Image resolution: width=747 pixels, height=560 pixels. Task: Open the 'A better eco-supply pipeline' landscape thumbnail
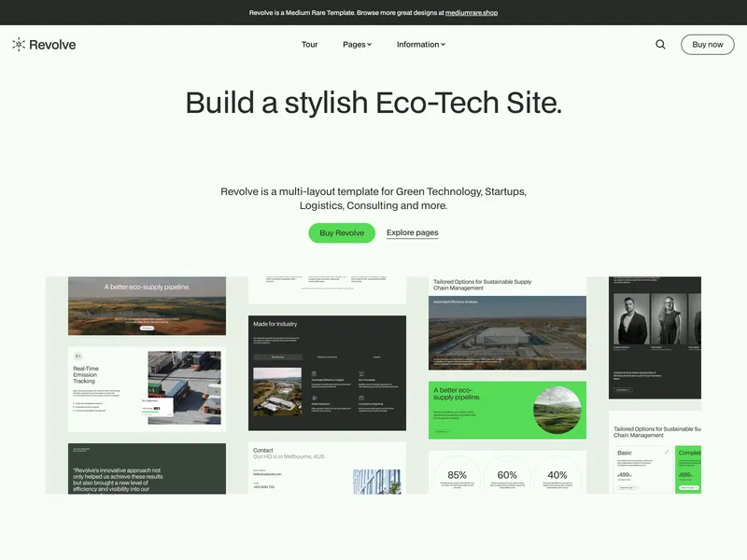tap(147, 306)
